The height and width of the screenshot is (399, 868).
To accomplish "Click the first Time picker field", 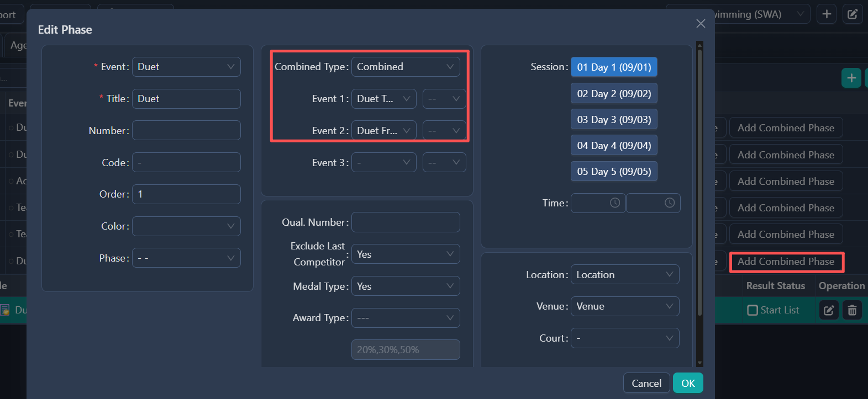I will click(x=598, y=203).
